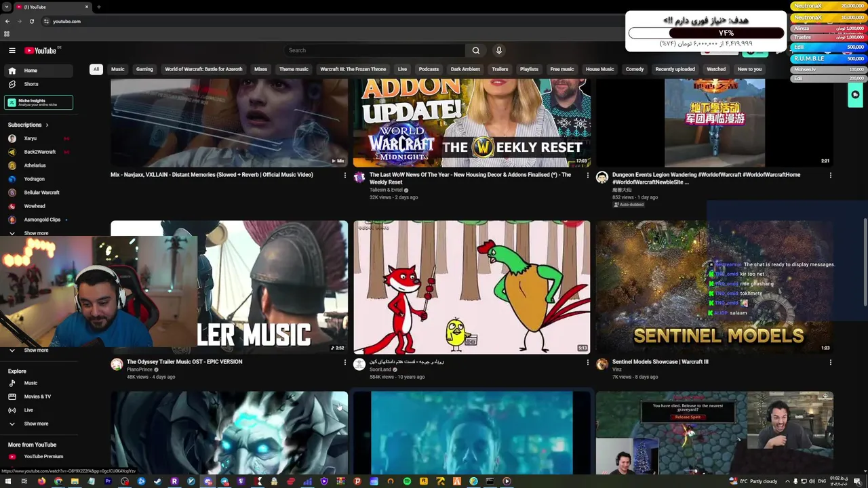Select the Theme music filter chip
This screenshot has height=488, width=868.
click(294, 69)
